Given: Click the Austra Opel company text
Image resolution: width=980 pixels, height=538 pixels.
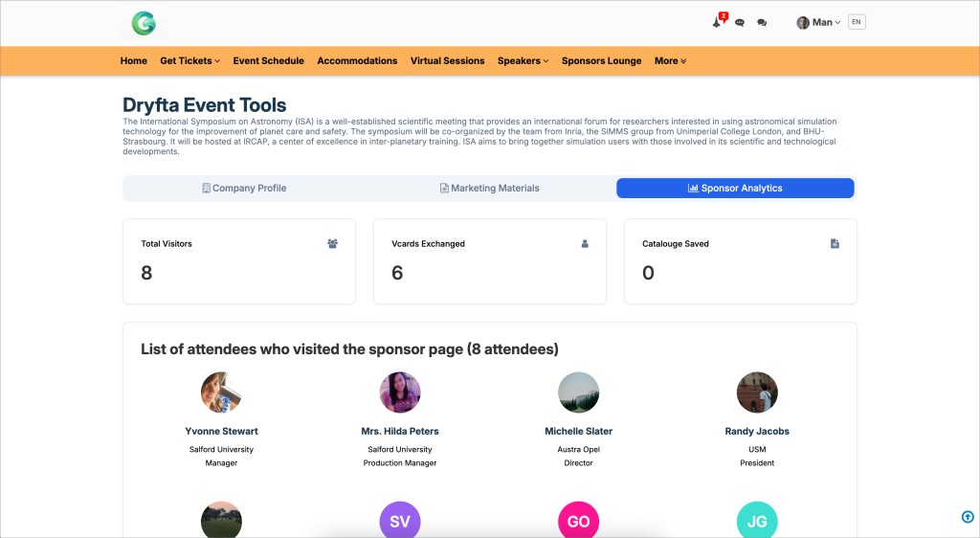Looking at the screenshot, I should tap(579, 449).
